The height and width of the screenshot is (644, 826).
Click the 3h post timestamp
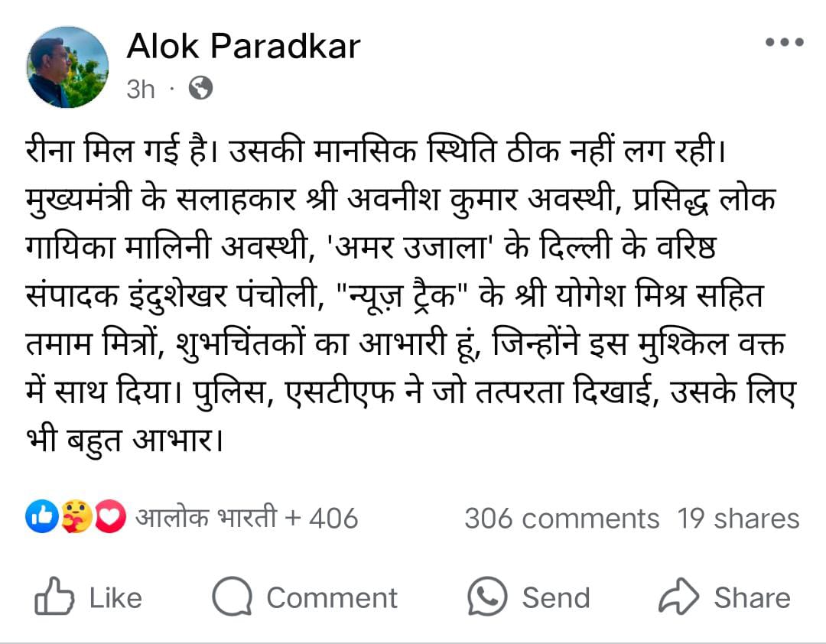141,89
